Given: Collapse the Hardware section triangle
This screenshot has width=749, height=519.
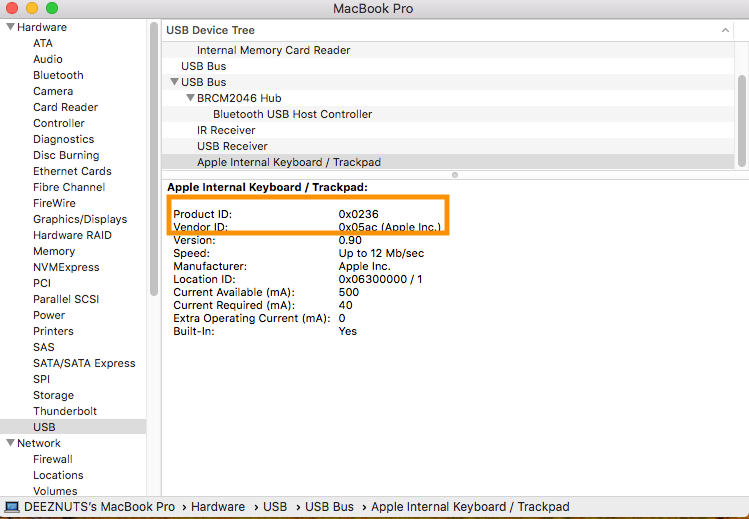Looking at the screenshot, I should click(x=10, y=27).
